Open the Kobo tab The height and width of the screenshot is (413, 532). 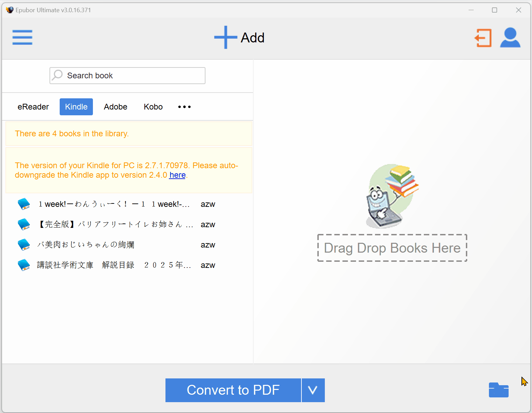click(x=153, y=107)
